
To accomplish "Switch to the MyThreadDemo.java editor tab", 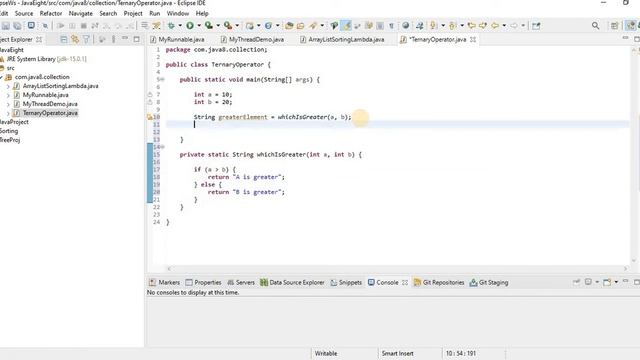I will pyautogui.click(x=252, y=40).
